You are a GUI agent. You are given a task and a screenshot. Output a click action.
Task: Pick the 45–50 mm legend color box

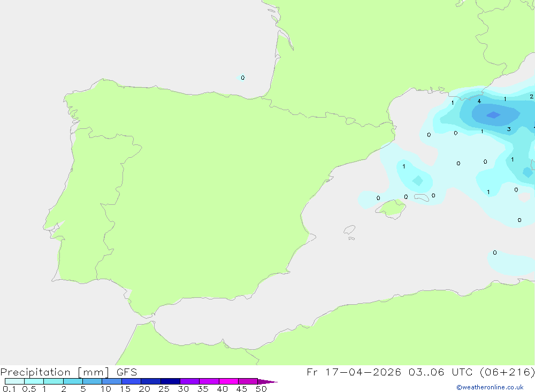point(248,381)
